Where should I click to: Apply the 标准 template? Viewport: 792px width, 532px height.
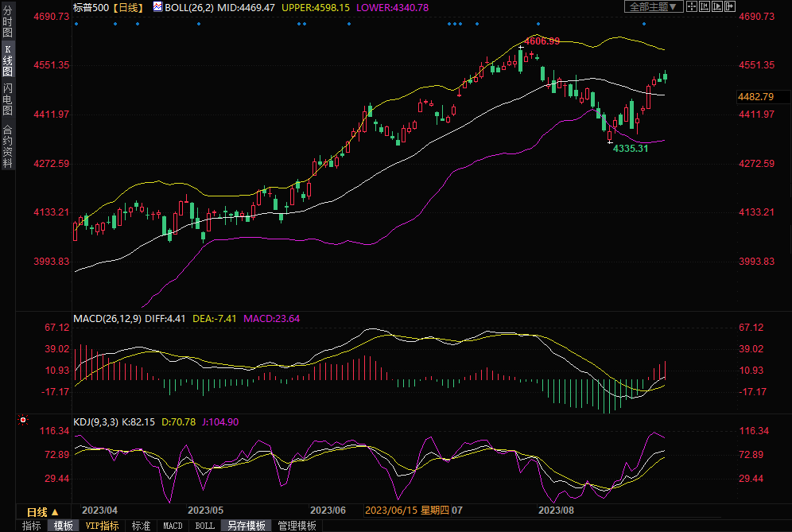point(141,526)
